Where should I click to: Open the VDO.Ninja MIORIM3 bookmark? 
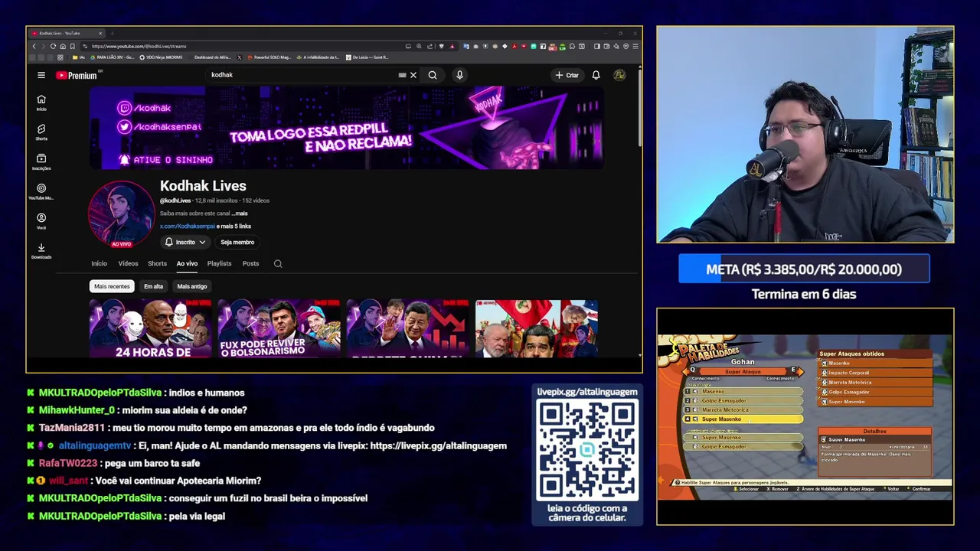click(x=161, y=57)
